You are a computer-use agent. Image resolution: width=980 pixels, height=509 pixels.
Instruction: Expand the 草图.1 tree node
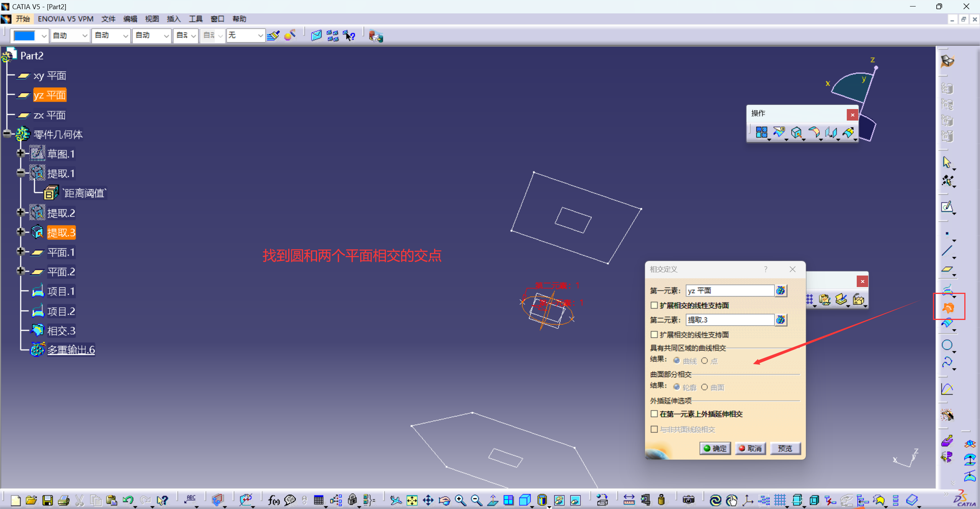20,153
